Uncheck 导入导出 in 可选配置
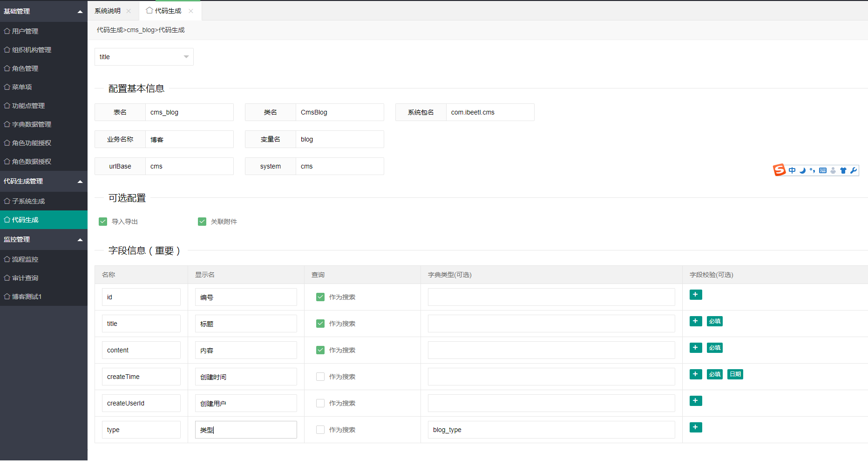Viewport: 868px width, 466px height. coord(103,222)
